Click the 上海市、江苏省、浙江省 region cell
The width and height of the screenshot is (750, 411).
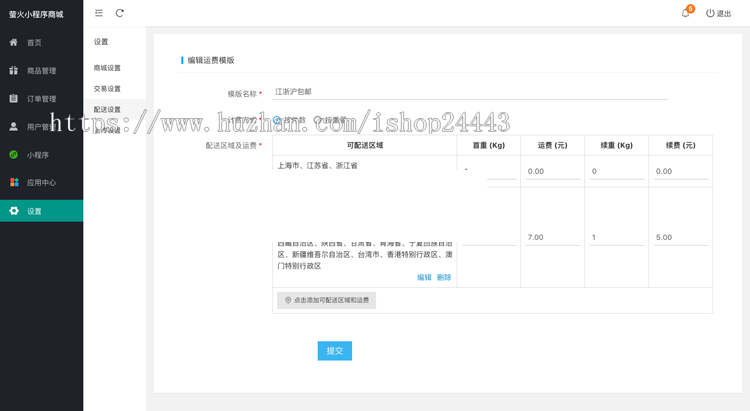point(318,166)
